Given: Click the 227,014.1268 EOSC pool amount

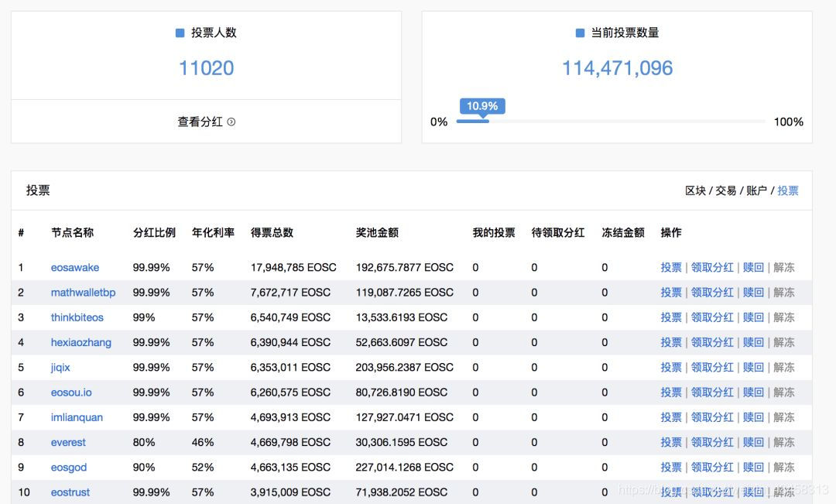Looking at the screenshot, I should pyautogui.click(x=405, y=467).
